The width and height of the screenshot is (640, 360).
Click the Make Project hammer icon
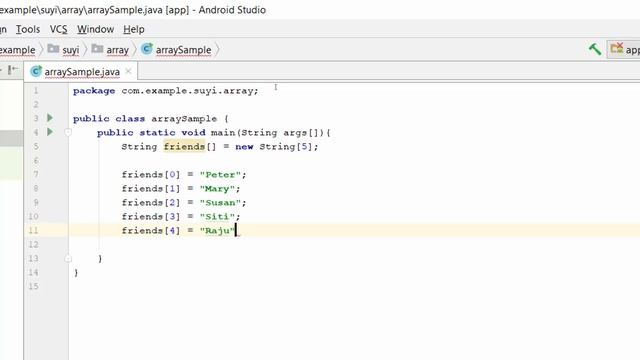tap(595, 49)
